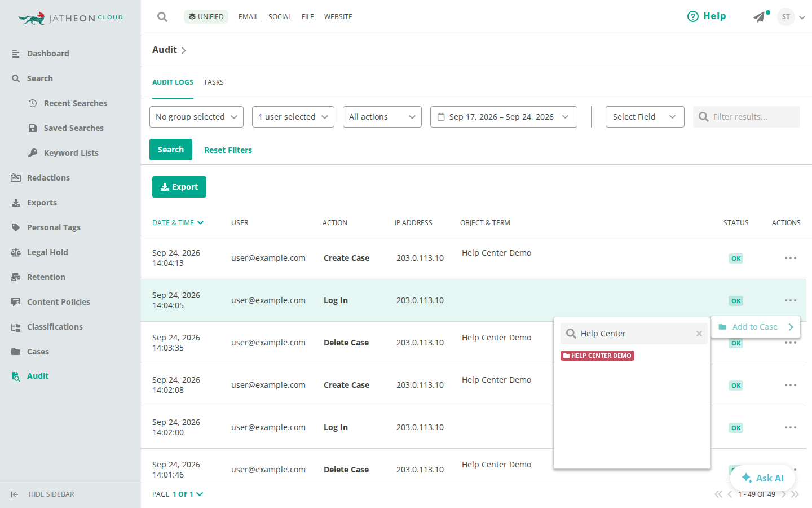
Task: Expand the Select Field dropdown
Action: click(645, 117)
